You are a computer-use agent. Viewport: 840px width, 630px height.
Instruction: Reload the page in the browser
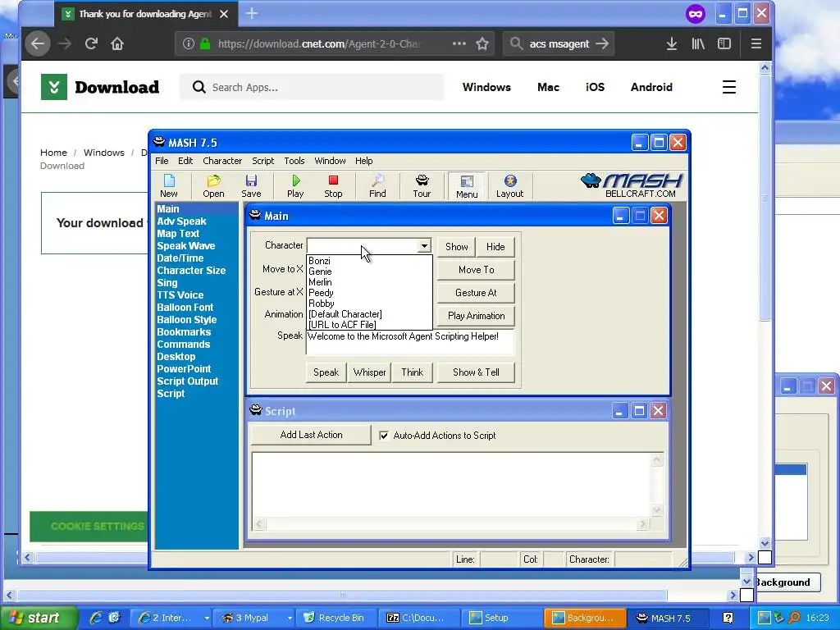(x=91, y=43)
